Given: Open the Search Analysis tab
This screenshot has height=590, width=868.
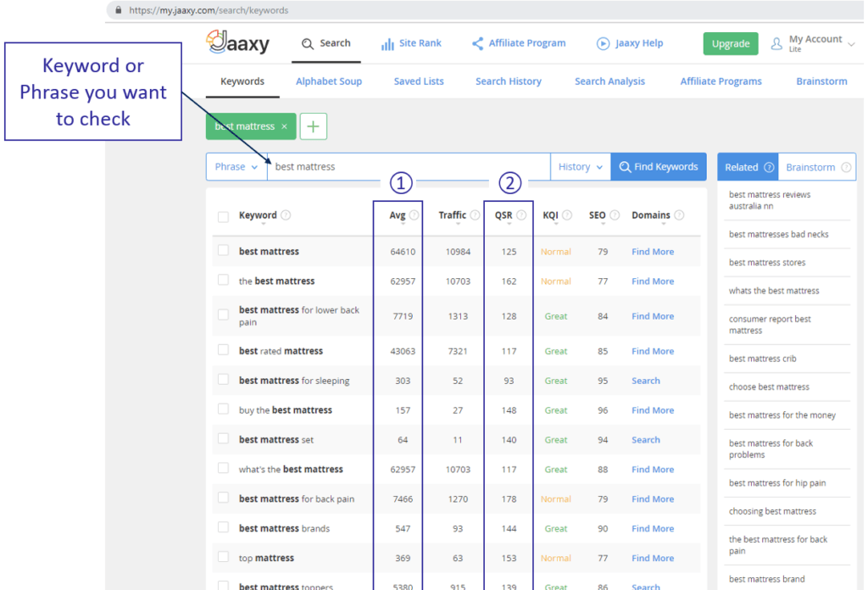Looking at the screenshot, I should (x=609, y=81).
